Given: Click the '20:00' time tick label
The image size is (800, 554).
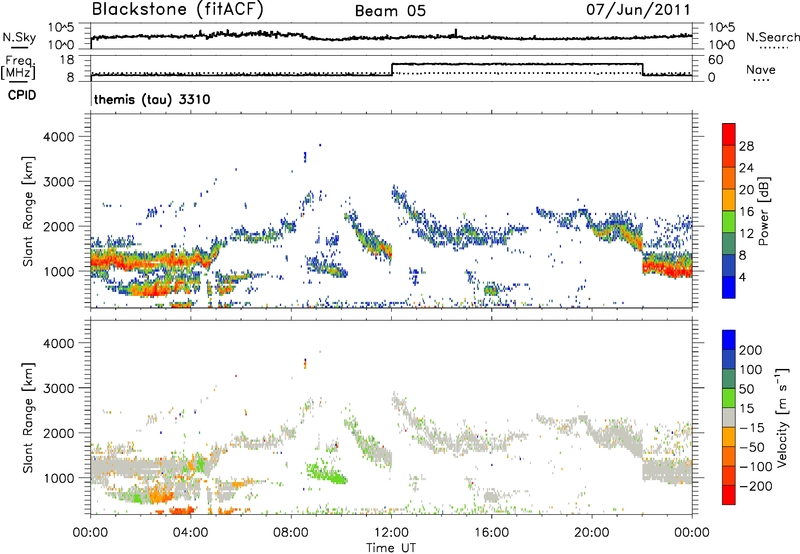Looking at the screenshot, I should [591, 533].
